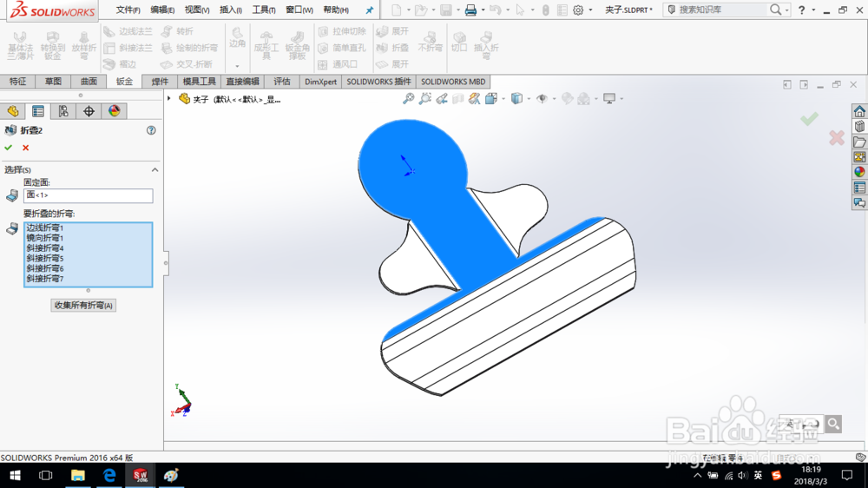
Task: Open the DimXpertManager crosshair tab
Action: pos(89,111)
